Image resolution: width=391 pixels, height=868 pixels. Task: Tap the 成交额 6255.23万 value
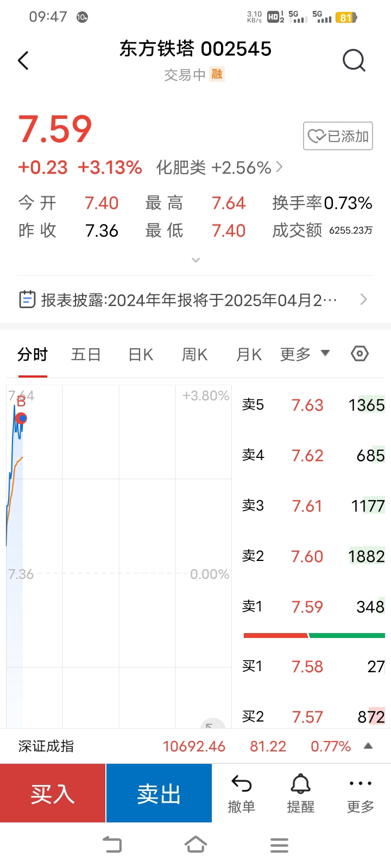(x=351, y=231)
